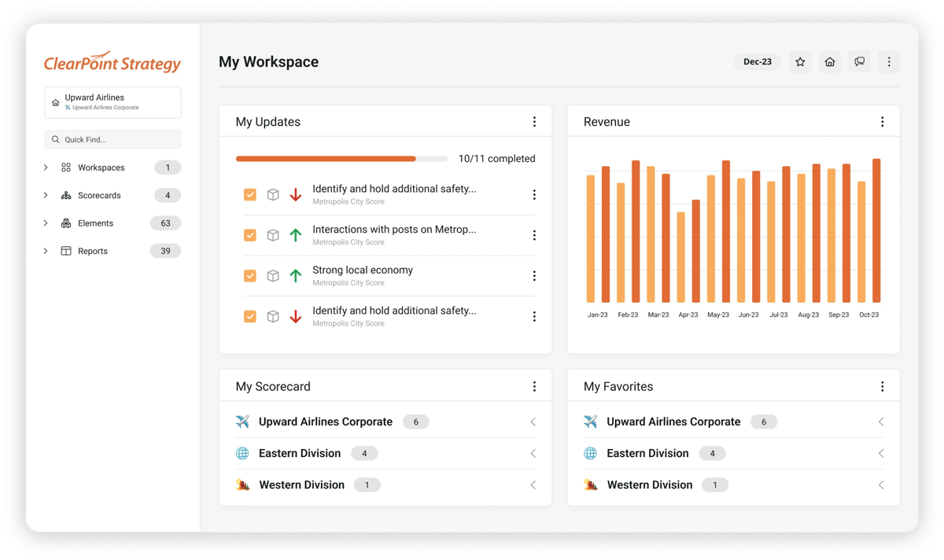Viewport: 944px width, 560px height.
Task: Click into the Quick Find search field
Action: (112, 140)
